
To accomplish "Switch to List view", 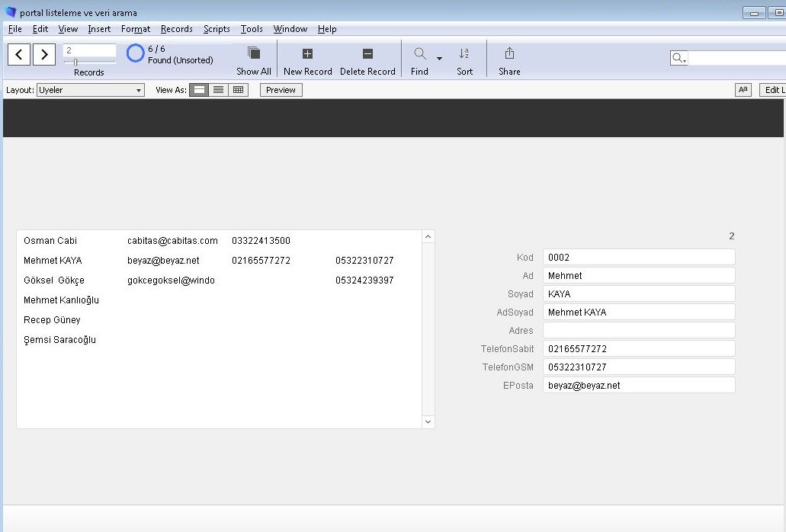I will click(218, 90).
